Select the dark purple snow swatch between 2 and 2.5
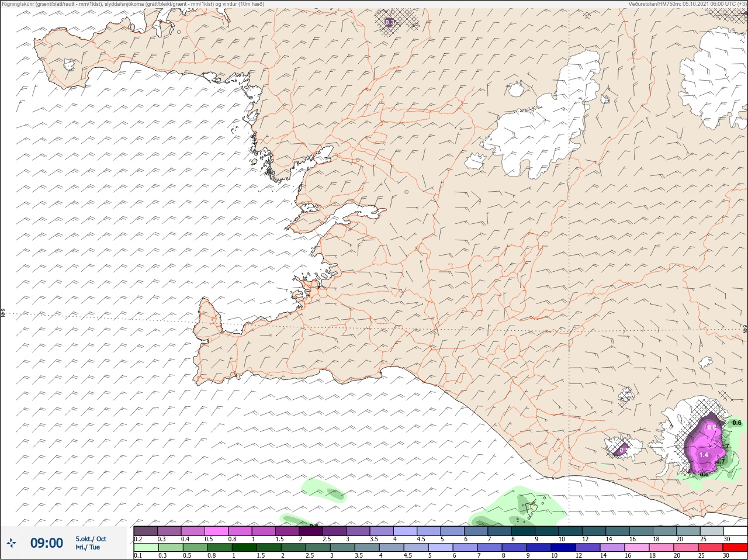The width and height of the screenshot is (748, 560). tap(311, 531)
